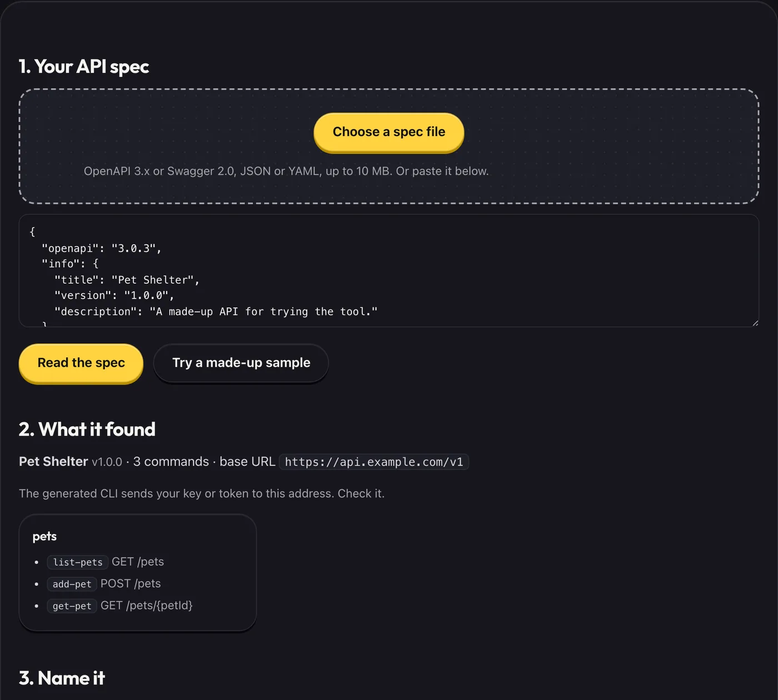Click the "title": "Pet Shelter" line
Screen dimensions: 778x700
click(x=127, y=280)
